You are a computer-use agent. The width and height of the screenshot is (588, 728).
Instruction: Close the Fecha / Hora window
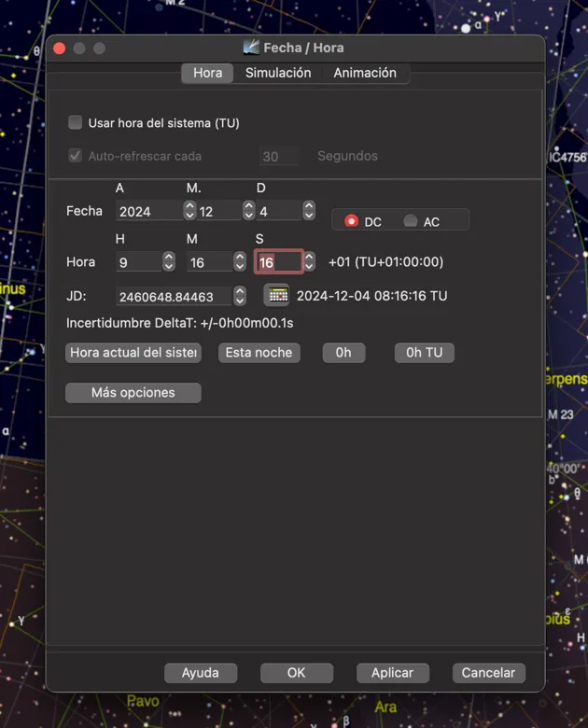[x=60, y=49]
